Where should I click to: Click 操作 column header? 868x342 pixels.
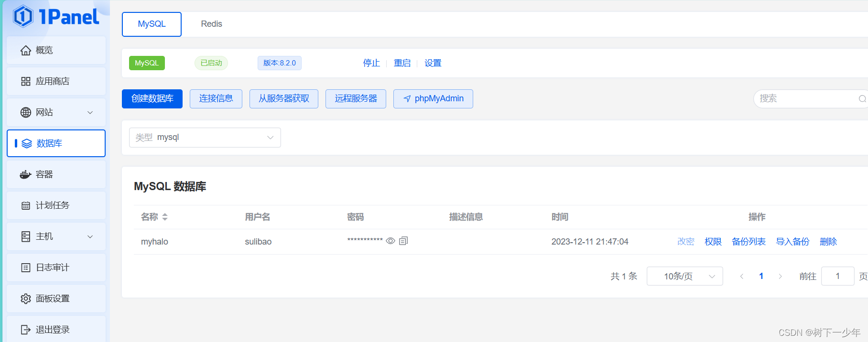click(757, 217)
